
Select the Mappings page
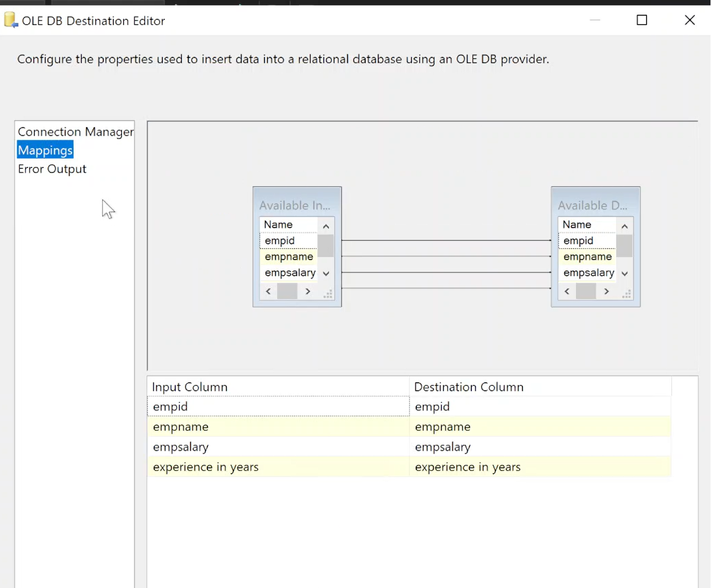coord(45,150)
